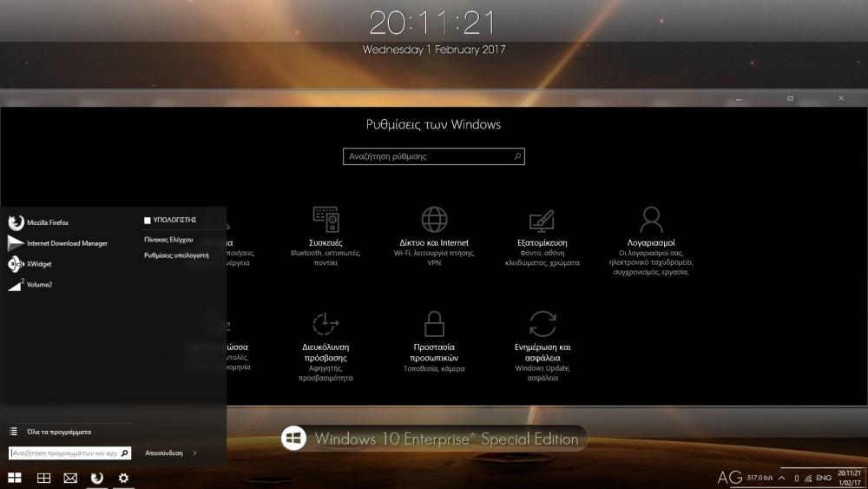Launch Volume2 from the start menu
Screen dimensions: 868x489
point(30,284)
